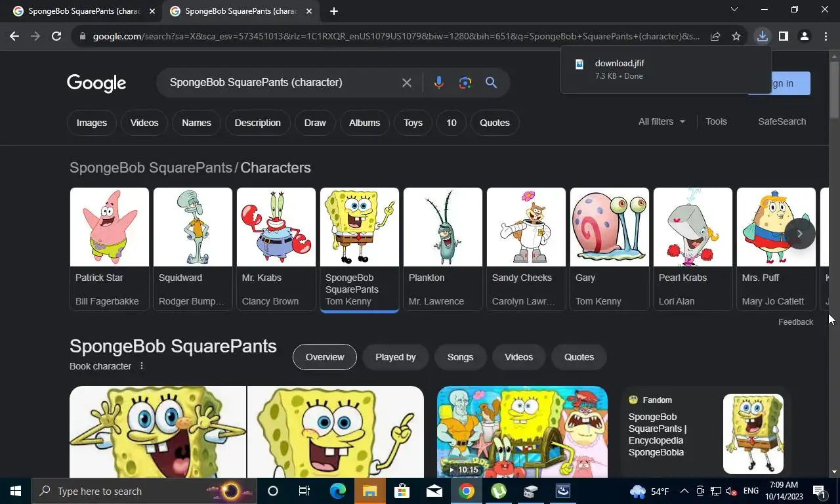
Task: Open Microsoft Store from taskbar
Action: [402, 491]
